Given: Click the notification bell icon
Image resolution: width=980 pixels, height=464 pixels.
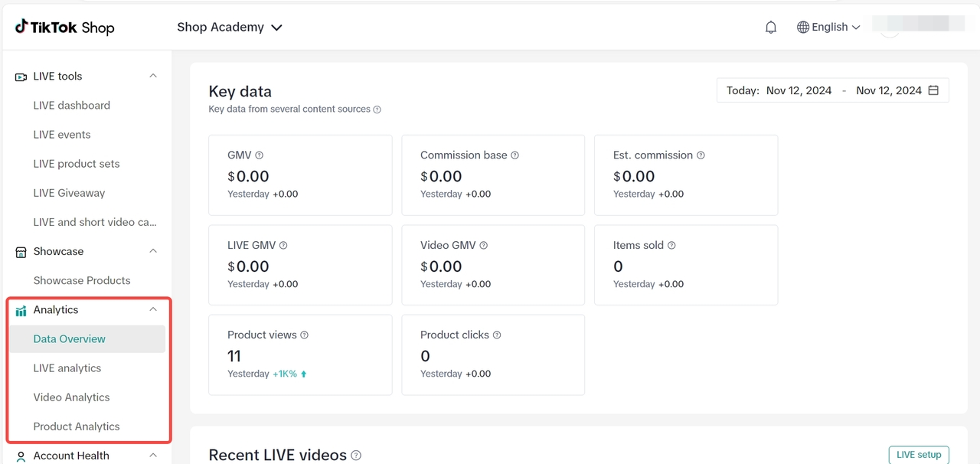Looking at the screenshot, I should click(771, 28).
